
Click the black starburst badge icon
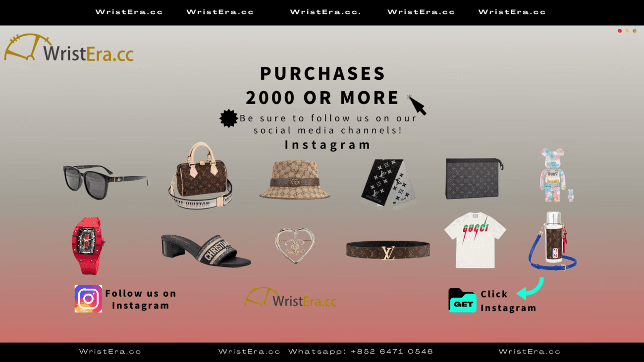click(228, 118)
